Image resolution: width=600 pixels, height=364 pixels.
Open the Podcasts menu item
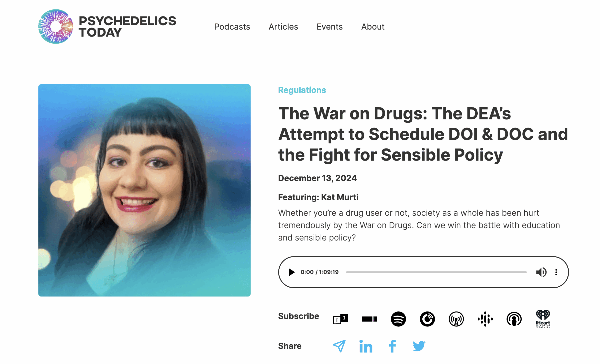[232, 27]
